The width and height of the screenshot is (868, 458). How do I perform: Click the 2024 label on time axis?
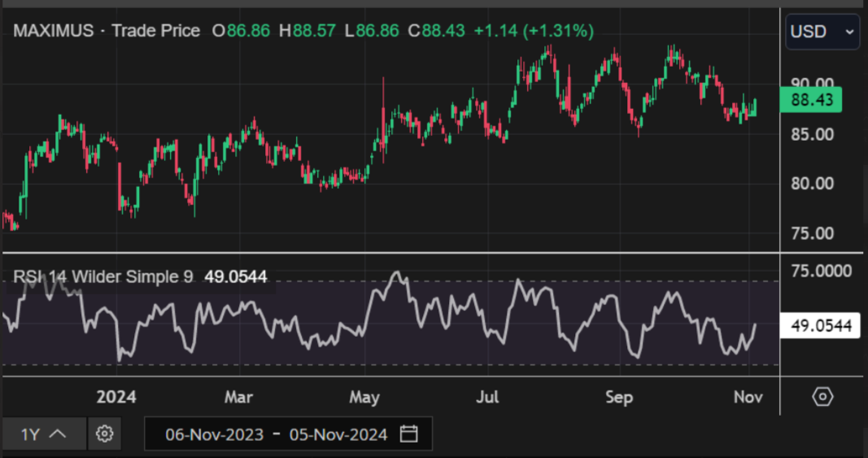tap(116, 398)
